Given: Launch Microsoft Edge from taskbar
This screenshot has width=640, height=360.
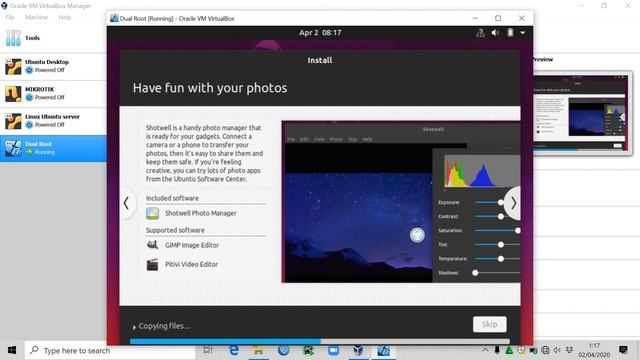Looking at the screenshot, I should click(x=233, y=350).
